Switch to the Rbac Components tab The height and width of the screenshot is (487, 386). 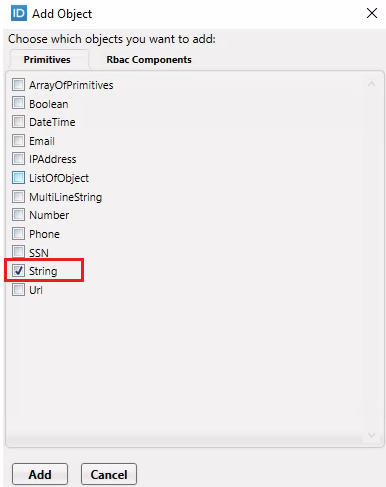149,60
